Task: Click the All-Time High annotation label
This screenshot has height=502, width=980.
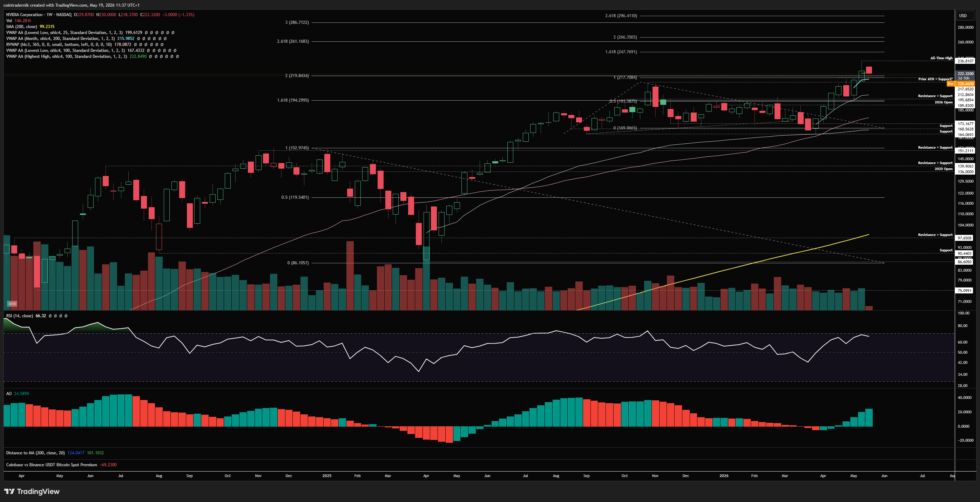Action: click(941, 58)
